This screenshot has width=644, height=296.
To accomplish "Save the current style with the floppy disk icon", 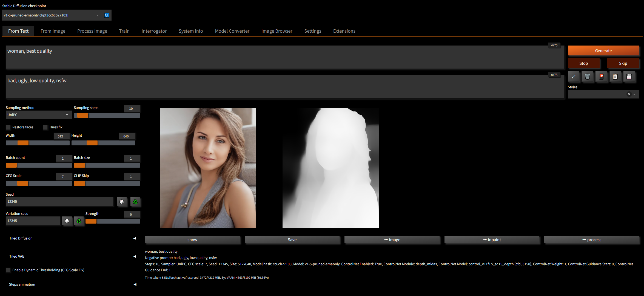I will 629,77.
